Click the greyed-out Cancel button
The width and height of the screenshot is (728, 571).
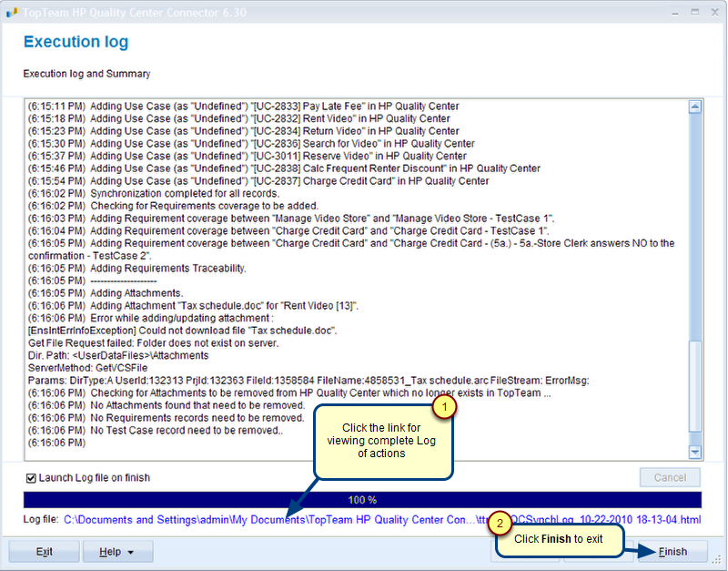670,478
